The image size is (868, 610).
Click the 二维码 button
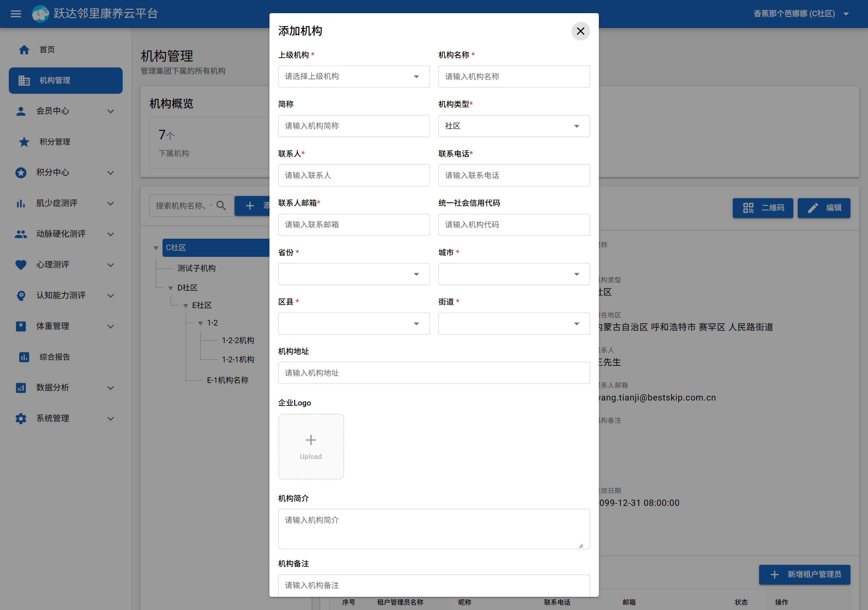tap(763, 208)
